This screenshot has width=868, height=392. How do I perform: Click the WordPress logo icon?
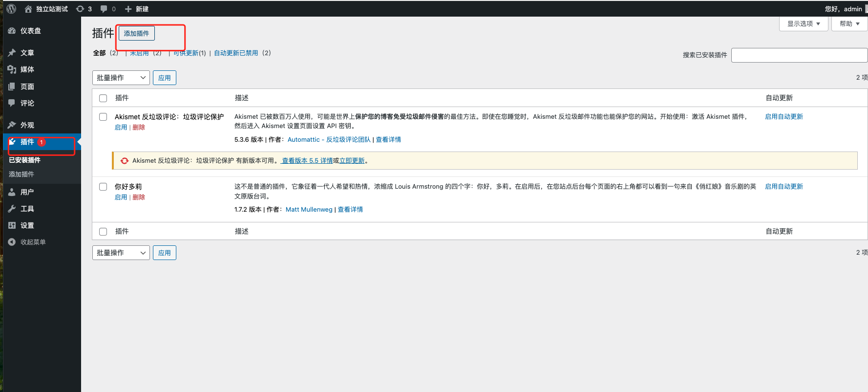(11, 9)
